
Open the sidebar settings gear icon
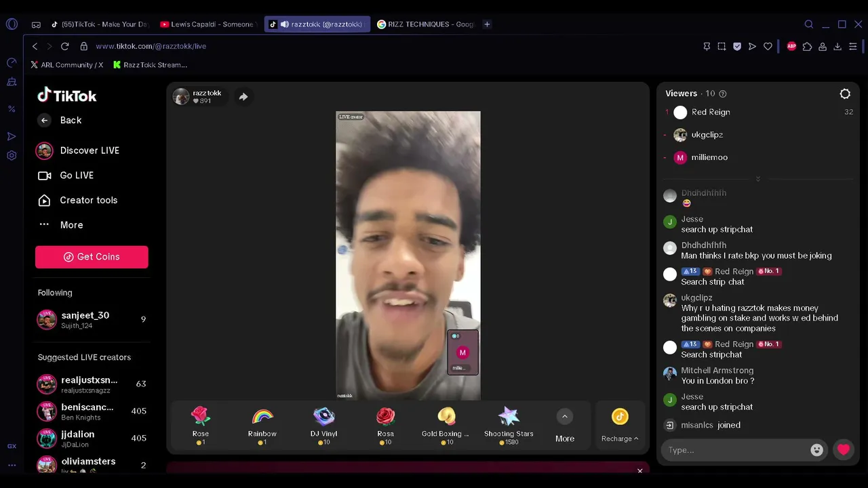click(12, 155)
